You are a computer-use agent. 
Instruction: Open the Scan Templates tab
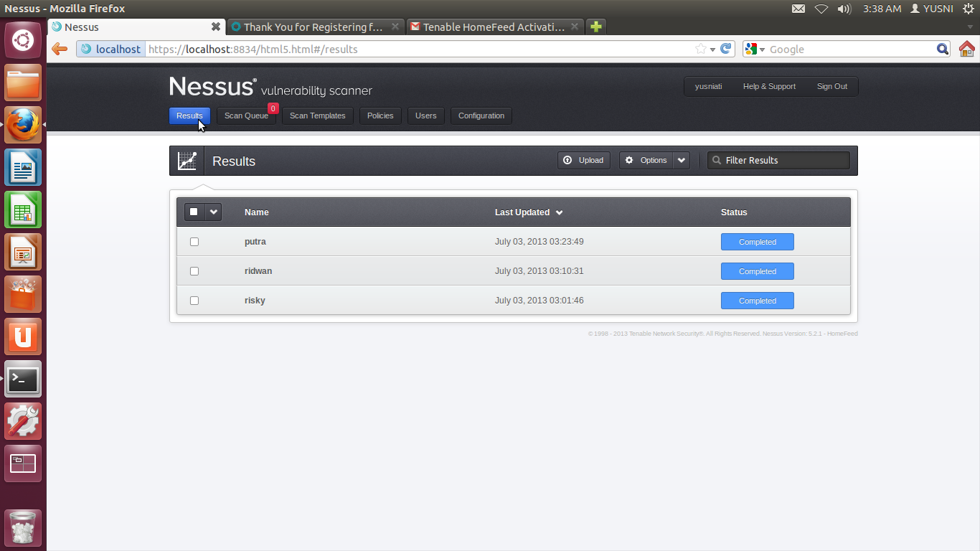point(317,116)
